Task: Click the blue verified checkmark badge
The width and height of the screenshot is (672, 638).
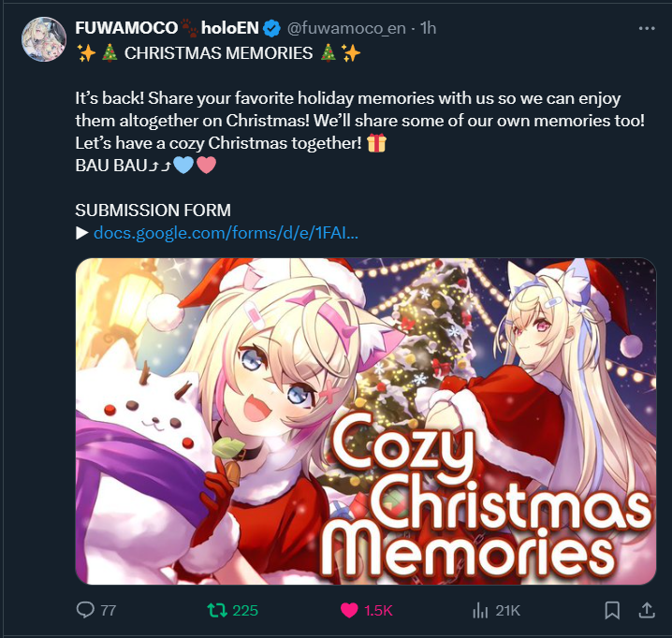Action: click(x=271, y=28)
